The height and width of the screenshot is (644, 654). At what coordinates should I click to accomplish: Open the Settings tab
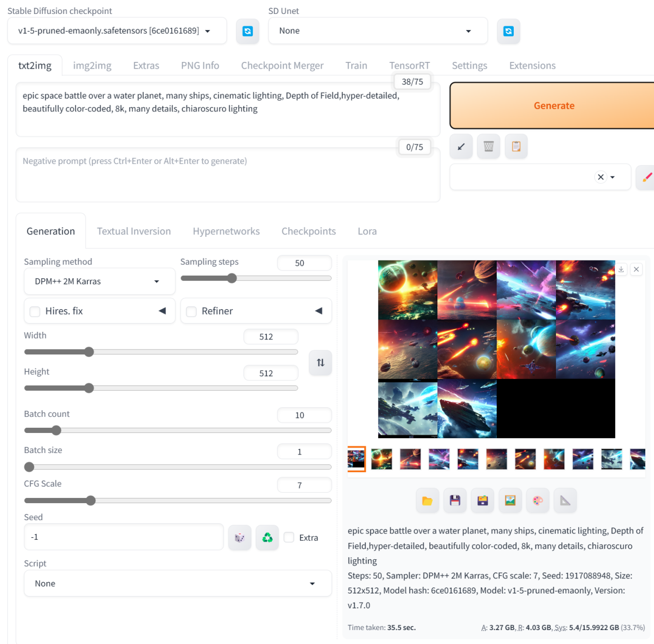(x=469, y=66)
